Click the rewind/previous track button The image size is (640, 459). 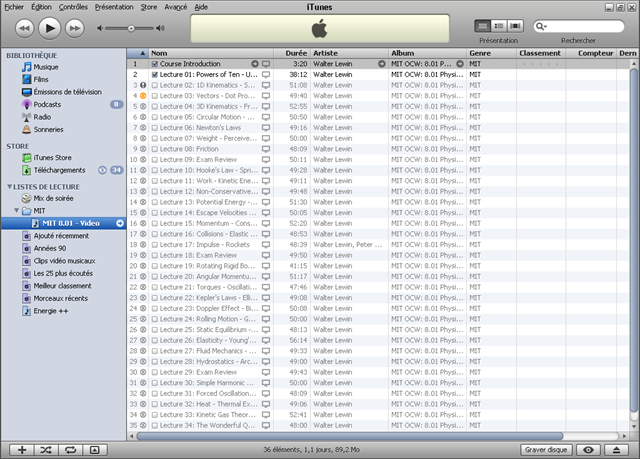click(x=24, y=28)
